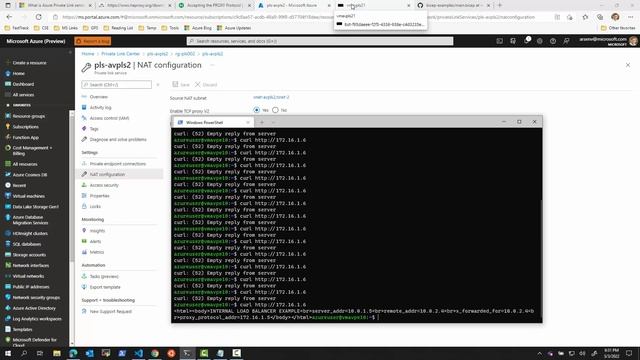
Task: Open New Support Request item
Action: pos(111,311)
